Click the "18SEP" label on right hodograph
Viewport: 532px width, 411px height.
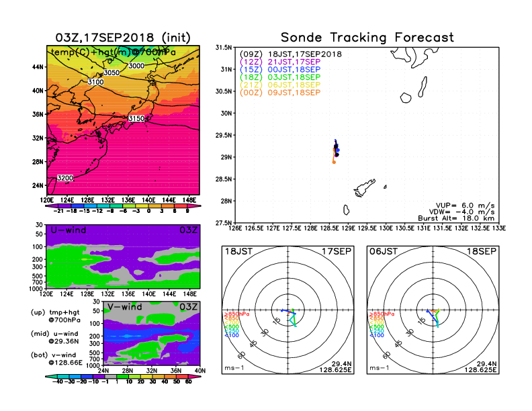pos(482,252)
